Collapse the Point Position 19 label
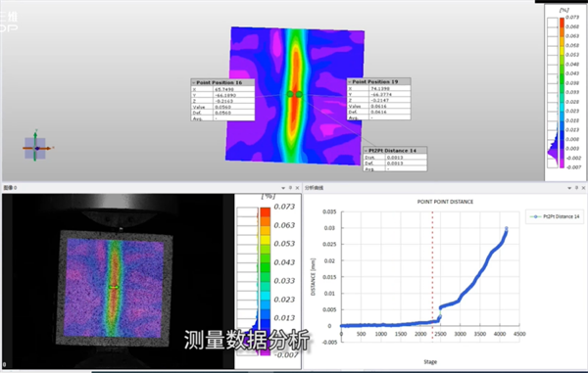The image size is (588, 373). [x=350, y=81]
